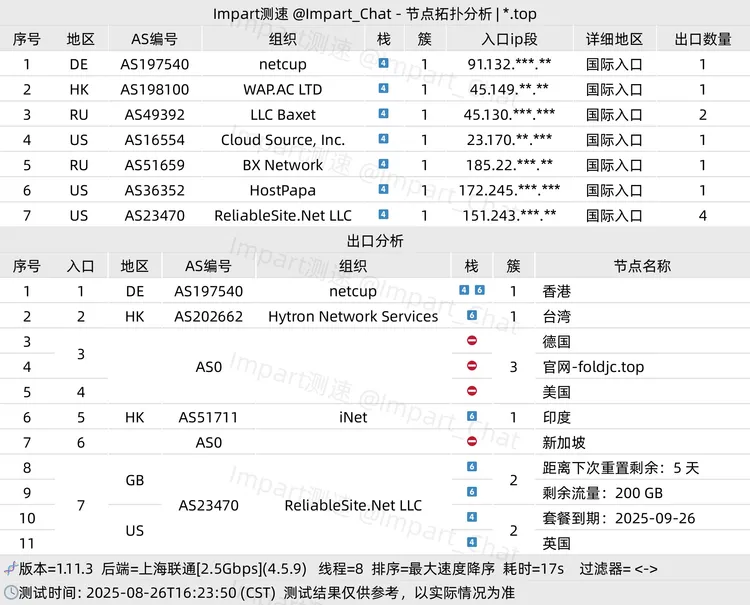The width and height of the screenshot is (750, 605).
Task: Click the Cloud Source, Inc. organization cell
Action: point(283,140)
